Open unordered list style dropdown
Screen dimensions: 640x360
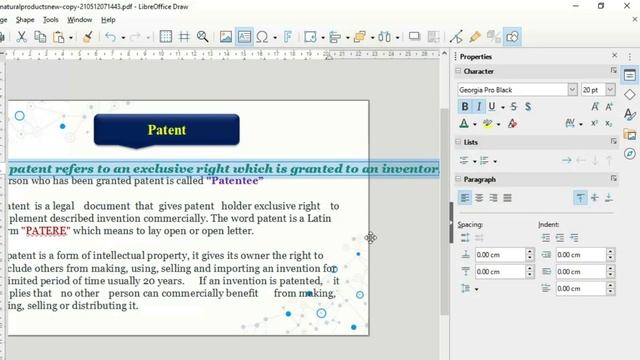tap(475, 162)
